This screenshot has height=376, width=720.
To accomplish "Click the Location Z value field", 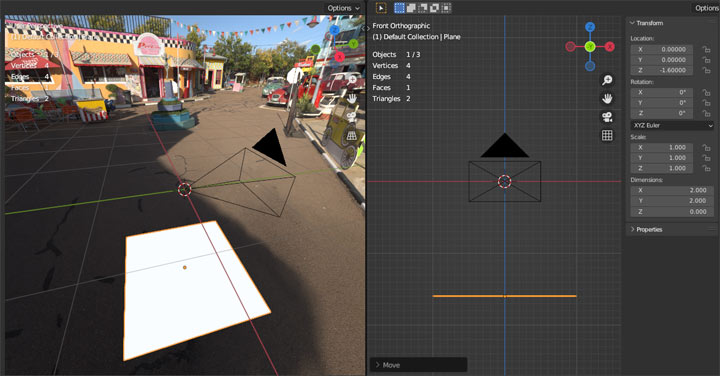I will 661,70.
